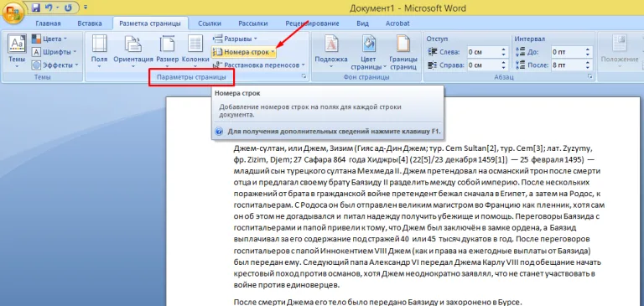Viewport: 644px width, 306px height.
Task: Switch to the Вставка tab
Action: click(x=90, y=23)
